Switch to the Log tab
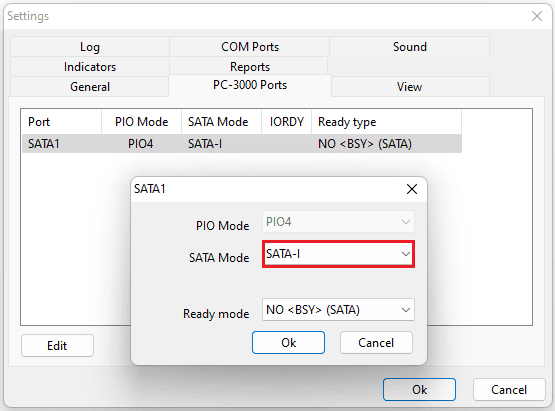Screen dimensions: 555x411 90,47
